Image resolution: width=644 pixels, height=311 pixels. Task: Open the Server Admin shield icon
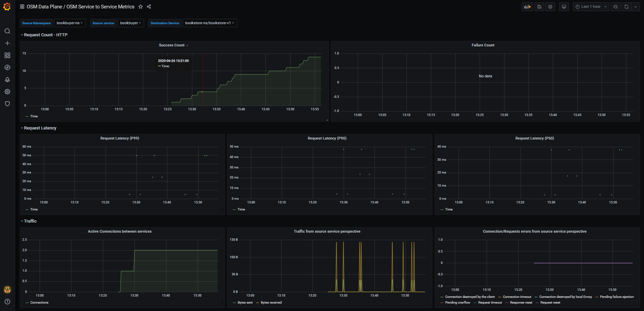coord(7,104)
